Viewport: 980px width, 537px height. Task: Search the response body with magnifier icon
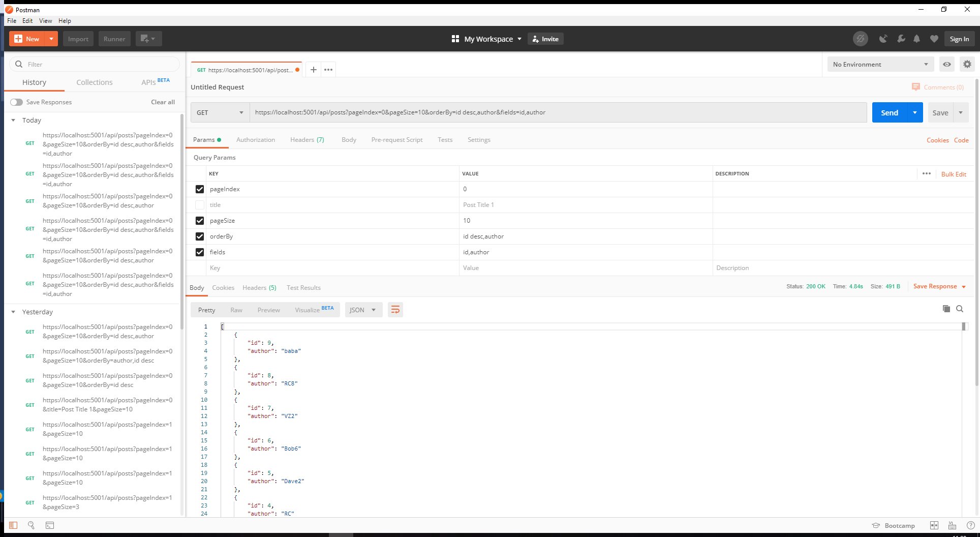[x=960, y=309]
